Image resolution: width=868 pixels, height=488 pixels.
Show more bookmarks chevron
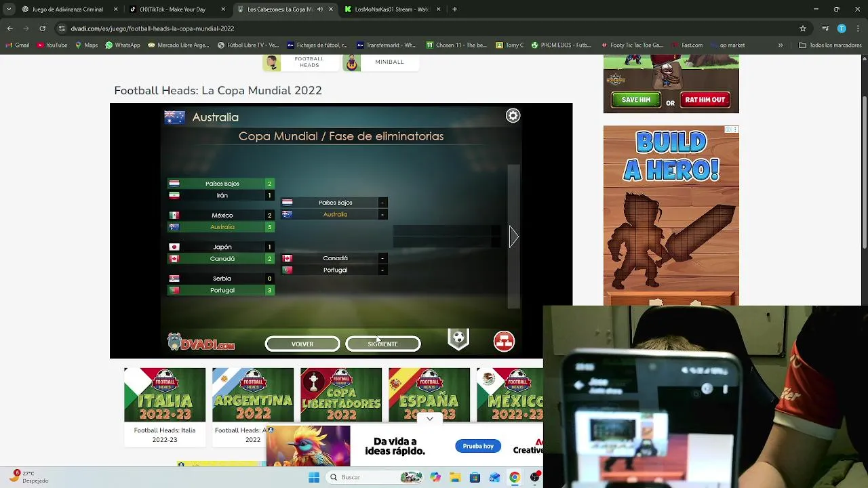coord(781,45)
